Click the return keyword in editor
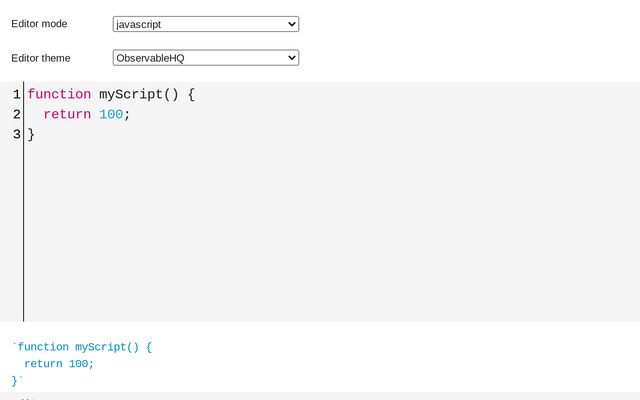 coord(67,114)
